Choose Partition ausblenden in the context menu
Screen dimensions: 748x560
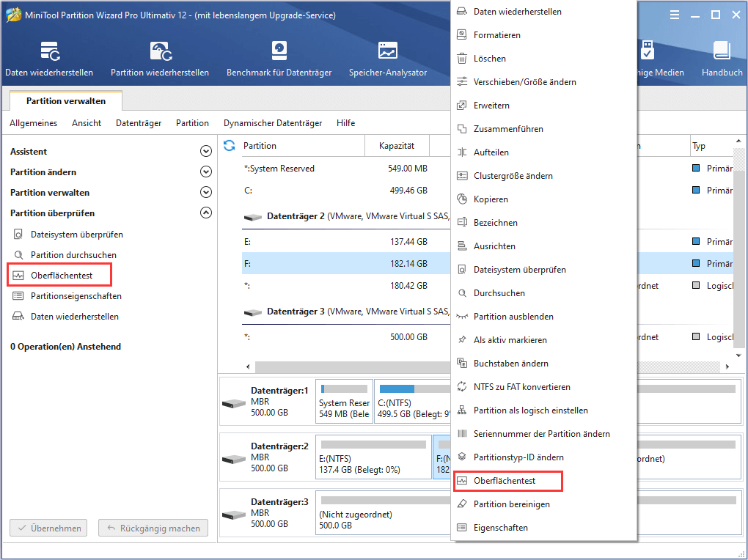(513, 316)
